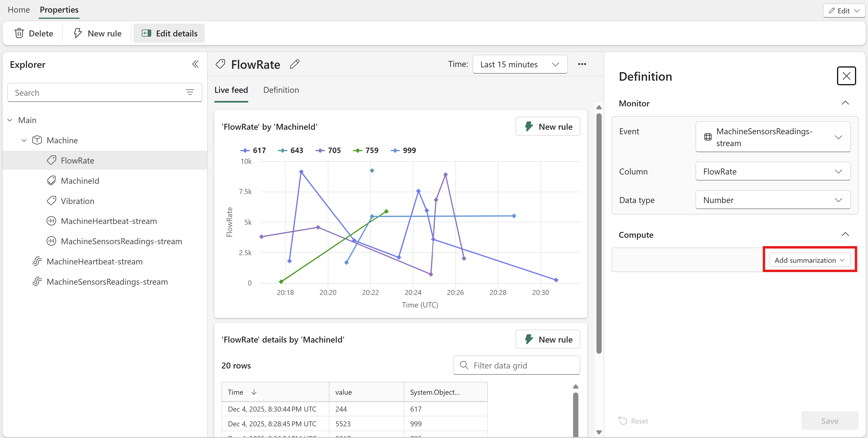Go to the Home tab
The height and width of the screenshot is (438, 868).
coord(19,10)
